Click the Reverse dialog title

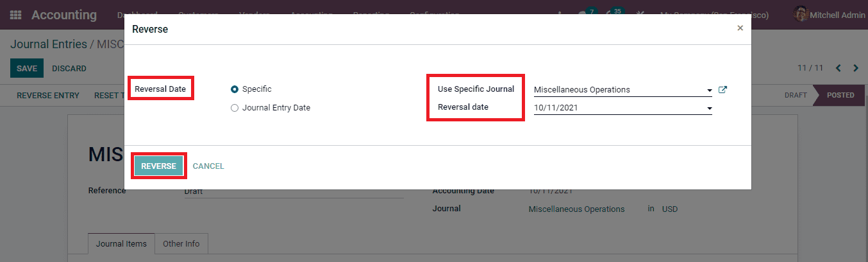[x=150, y=29]
